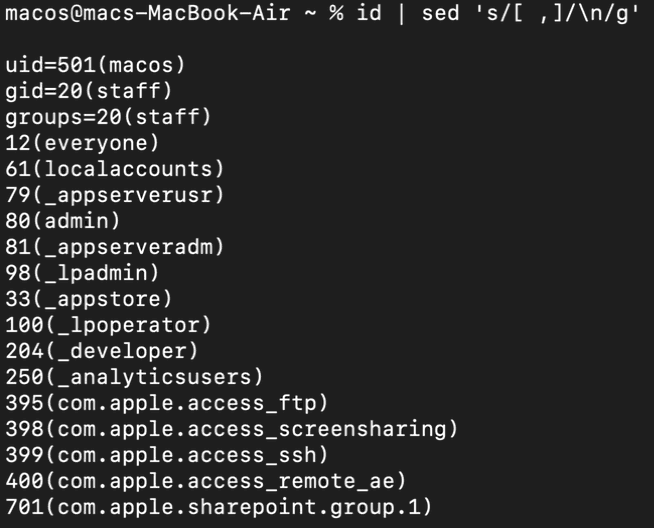Click the sed command text in prompt

530,13
